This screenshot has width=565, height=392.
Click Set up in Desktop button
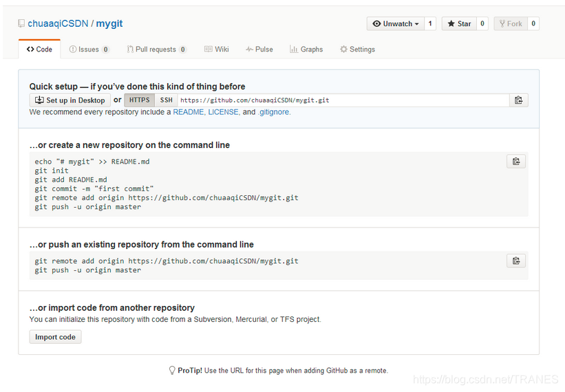70,100
